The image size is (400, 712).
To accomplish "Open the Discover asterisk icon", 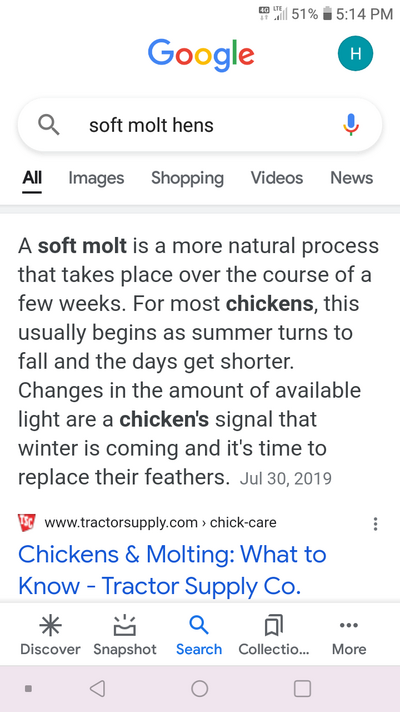I will (50, 626).
